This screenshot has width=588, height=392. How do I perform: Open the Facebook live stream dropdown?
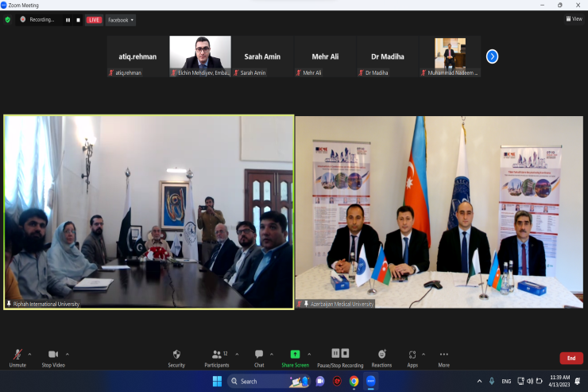[x=121, y=20]
